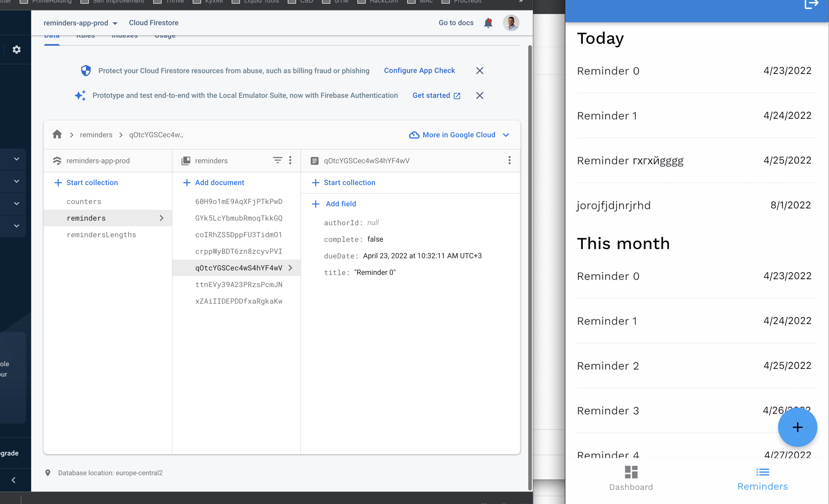Dismiss the App Check protection banner
The height and width of the screenshot is (504, 829).
(x=479, y=71)
